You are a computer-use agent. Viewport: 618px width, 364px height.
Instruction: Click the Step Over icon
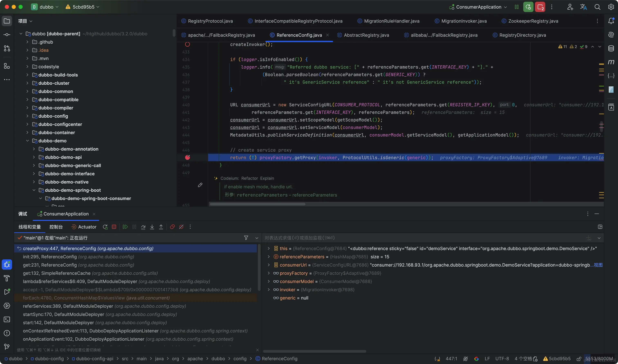tap(143, 227)
